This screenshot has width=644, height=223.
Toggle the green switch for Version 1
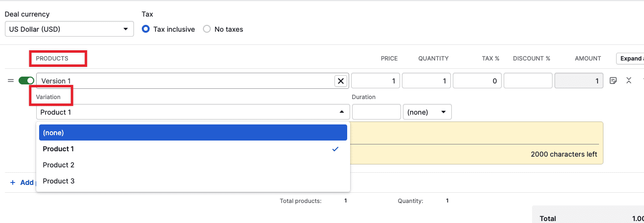pos(26,81)
